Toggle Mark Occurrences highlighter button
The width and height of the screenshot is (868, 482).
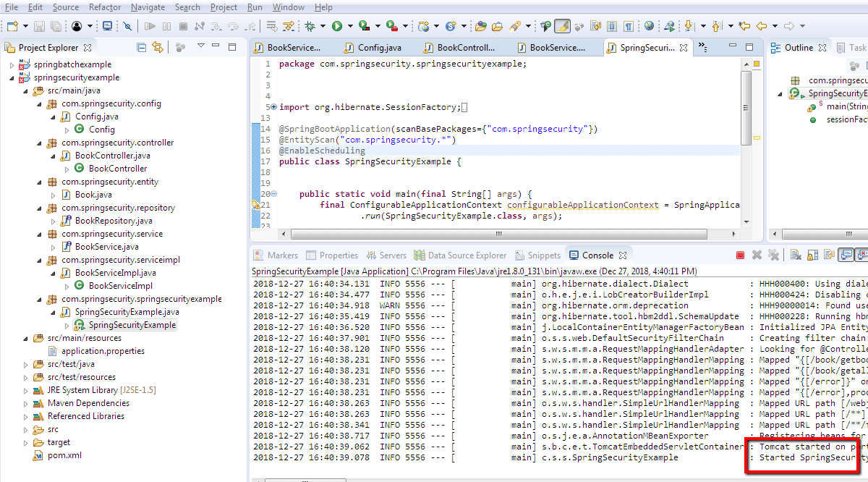click(x=562, y=27)
